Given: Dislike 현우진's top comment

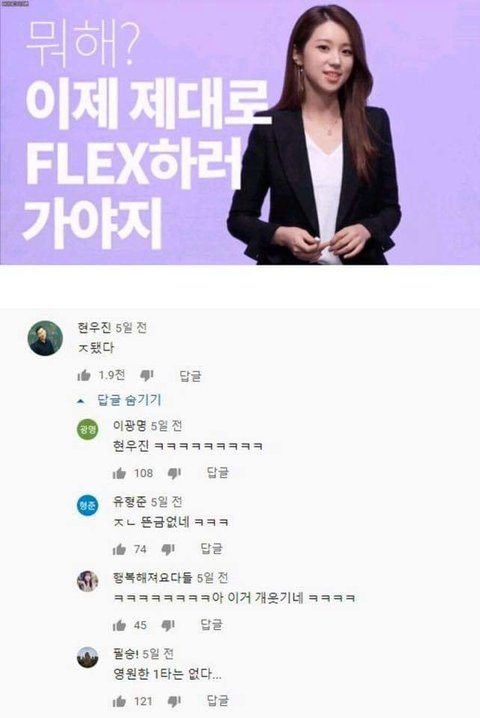Looking at the screenshot, I should pos(147,376).
